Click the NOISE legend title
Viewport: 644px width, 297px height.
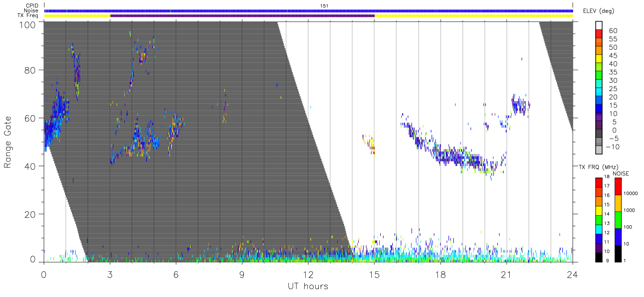tap(621, 173)
